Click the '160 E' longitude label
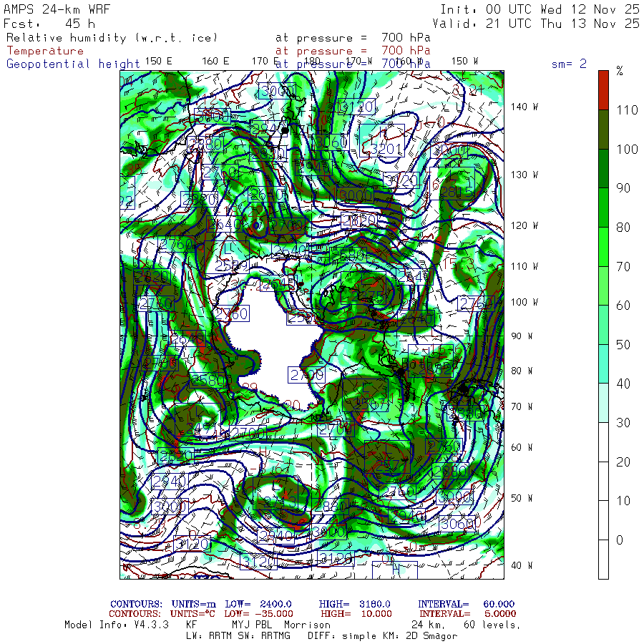 [215, 62]
